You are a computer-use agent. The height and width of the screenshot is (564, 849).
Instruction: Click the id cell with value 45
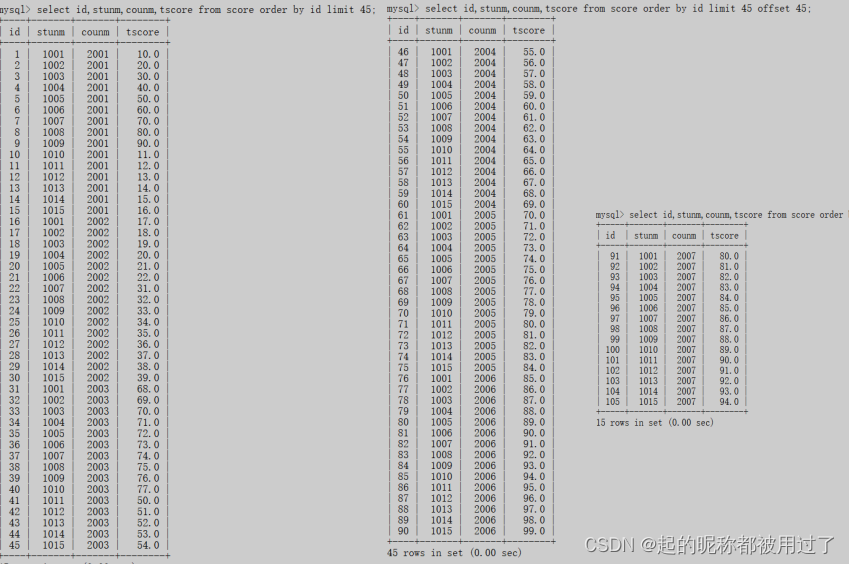point(15,545)
